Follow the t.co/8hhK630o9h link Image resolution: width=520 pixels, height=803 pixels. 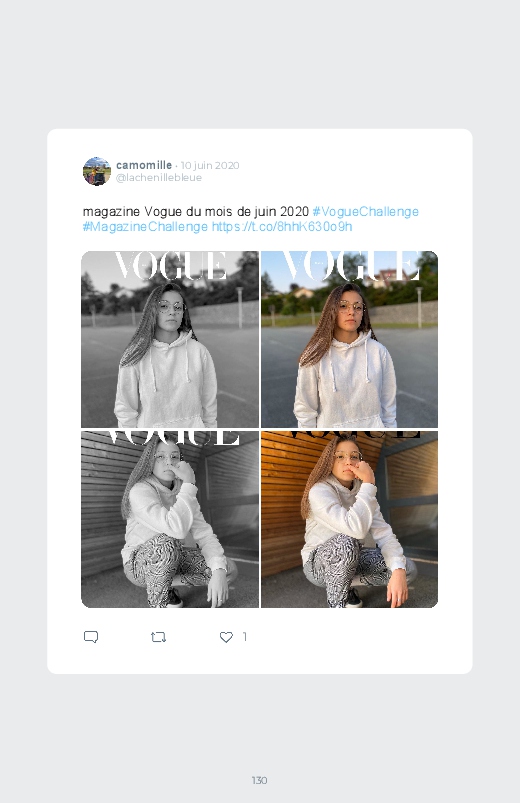[x=282, y=226]
